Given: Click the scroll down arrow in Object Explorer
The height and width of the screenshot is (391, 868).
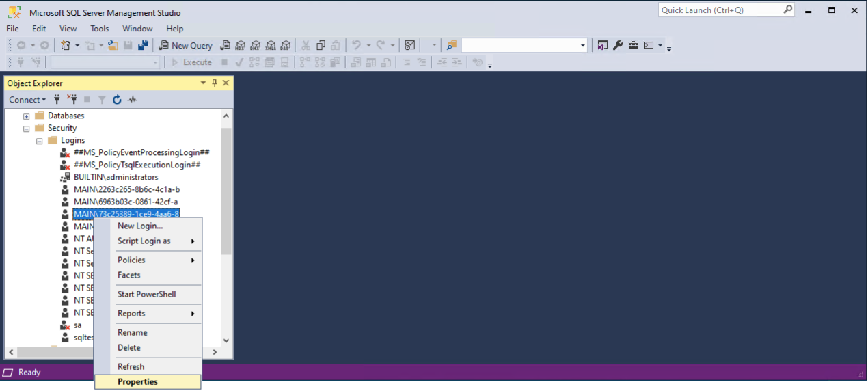Looking at the screenshot, I should click(226, 340).
